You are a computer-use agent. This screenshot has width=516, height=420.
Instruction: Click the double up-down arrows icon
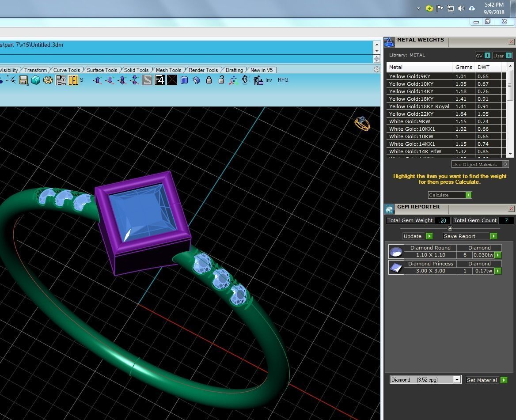[122, 80]
